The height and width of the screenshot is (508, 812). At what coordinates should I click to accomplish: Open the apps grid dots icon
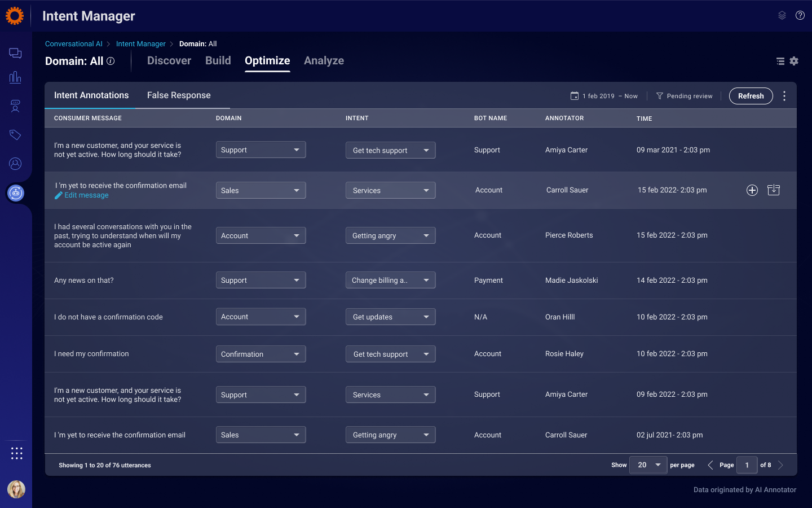tap(17, 453)
